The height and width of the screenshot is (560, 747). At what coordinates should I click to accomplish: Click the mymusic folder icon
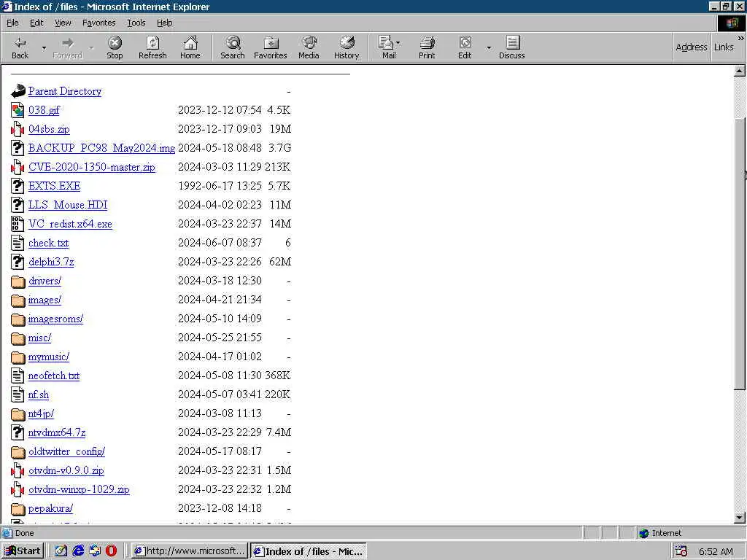18,357
